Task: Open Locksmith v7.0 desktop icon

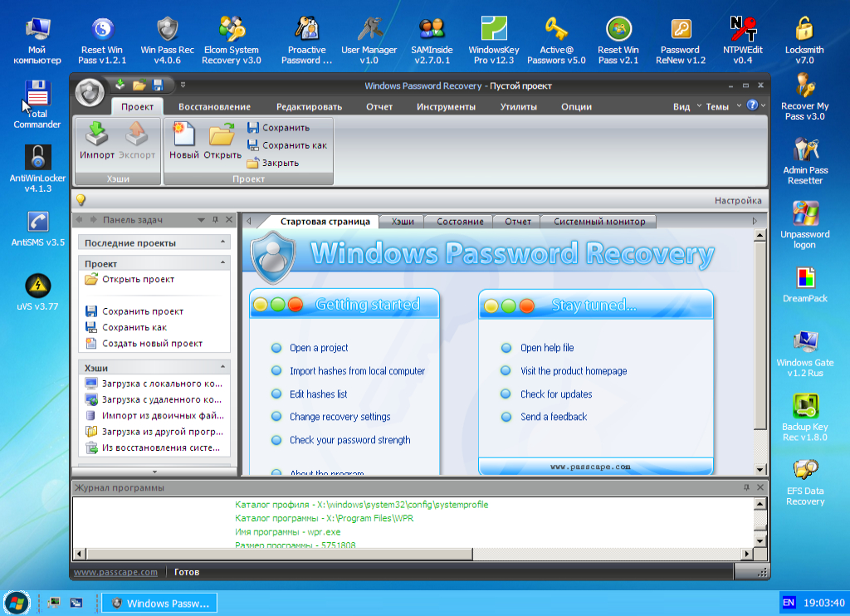Action: (804, 41)
